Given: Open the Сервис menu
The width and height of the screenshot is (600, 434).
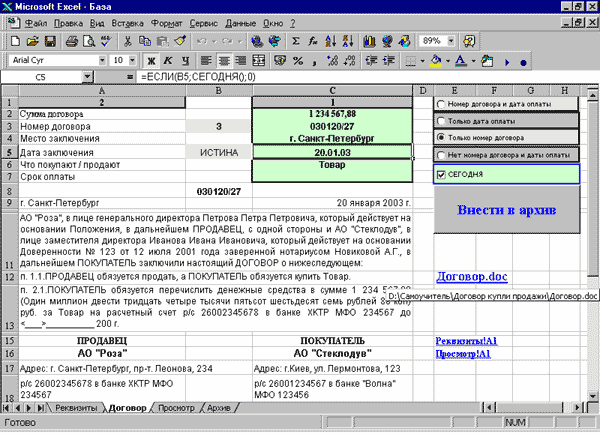Looking at the screenshot, I should pos(204,23).
